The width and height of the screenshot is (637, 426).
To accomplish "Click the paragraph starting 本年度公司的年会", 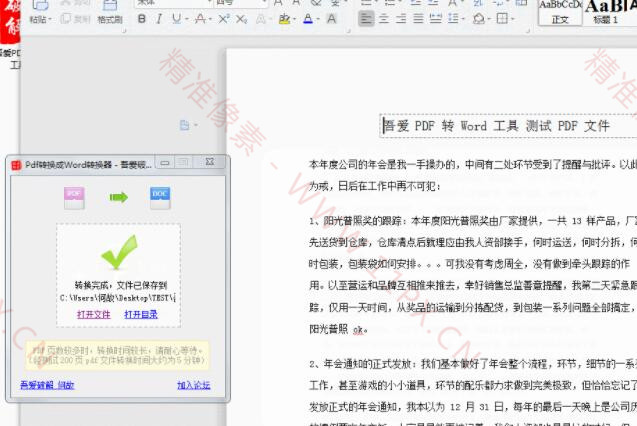I will (x=472, y=175).
